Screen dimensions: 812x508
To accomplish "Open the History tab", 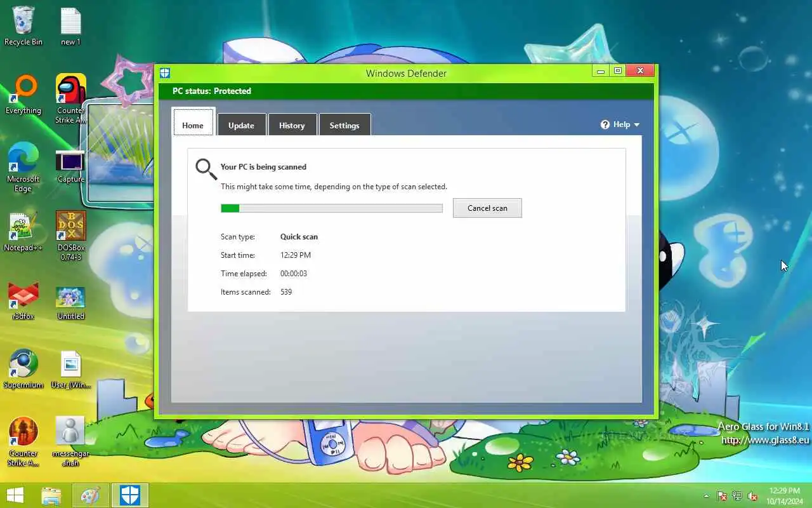I will point(292,125).
